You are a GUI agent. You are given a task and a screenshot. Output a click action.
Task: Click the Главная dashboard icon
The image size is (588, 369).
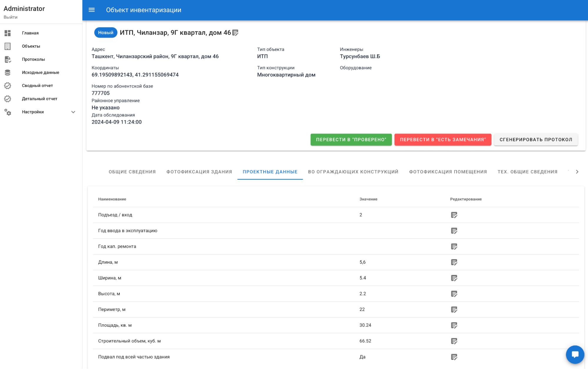tap(8, 33)
